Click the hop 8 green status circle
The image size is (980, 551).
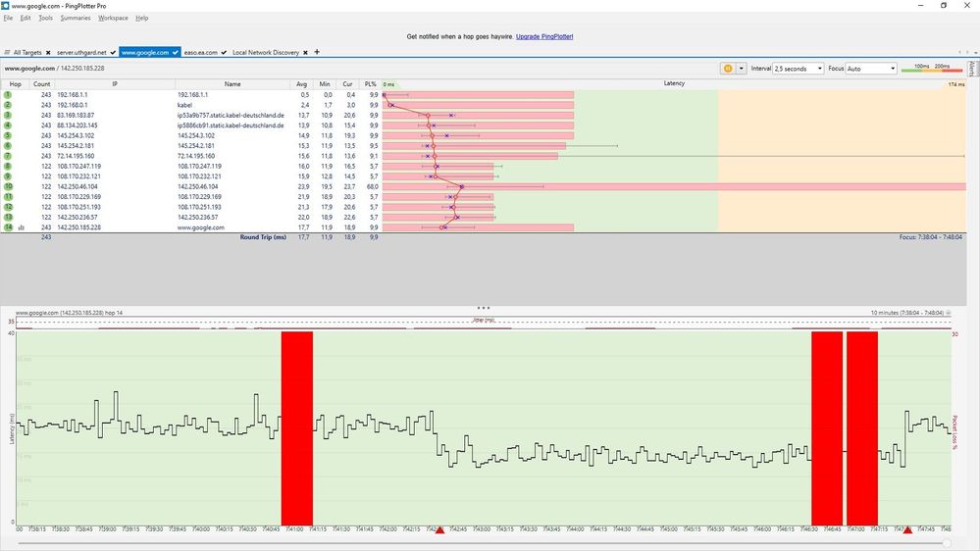[x=8, y=166]
